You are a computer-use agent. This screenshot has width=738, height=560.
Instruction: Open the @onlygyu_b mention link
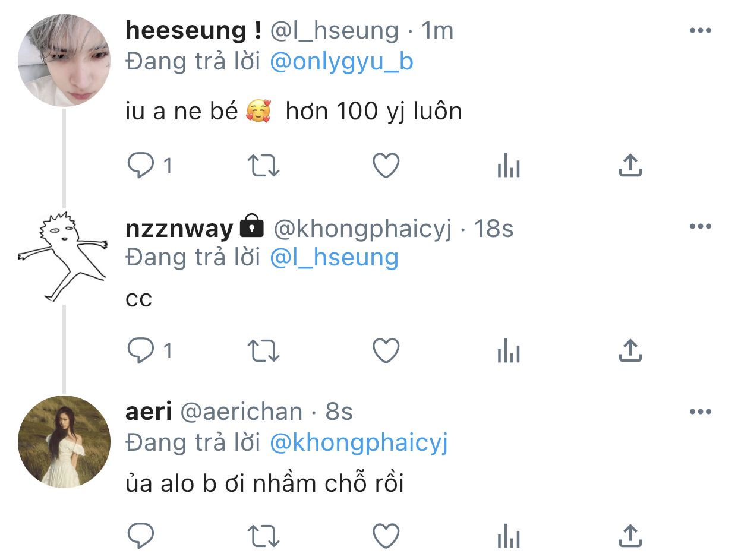coord(341,62)
